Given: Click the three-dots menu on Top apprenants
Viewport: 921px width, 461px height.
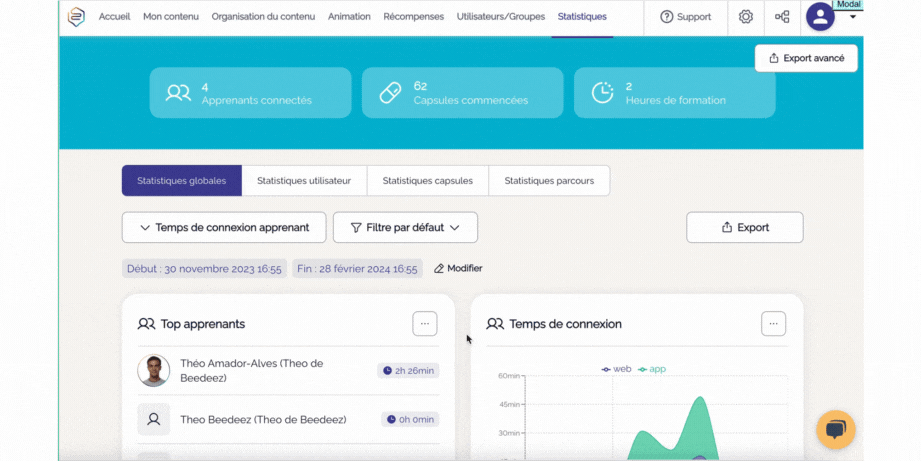Looking at the screenshot, I should tap(425, 324).
